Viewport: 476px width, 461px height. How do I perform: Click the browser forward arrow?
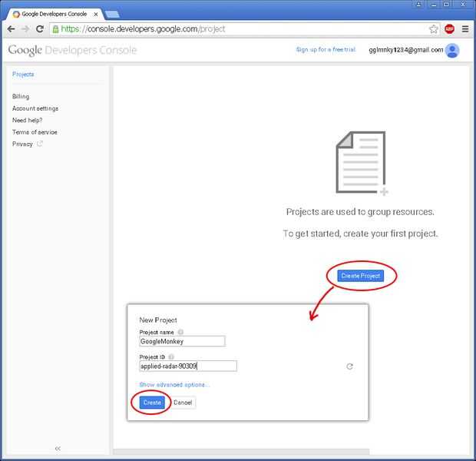[x=26, y=29]
